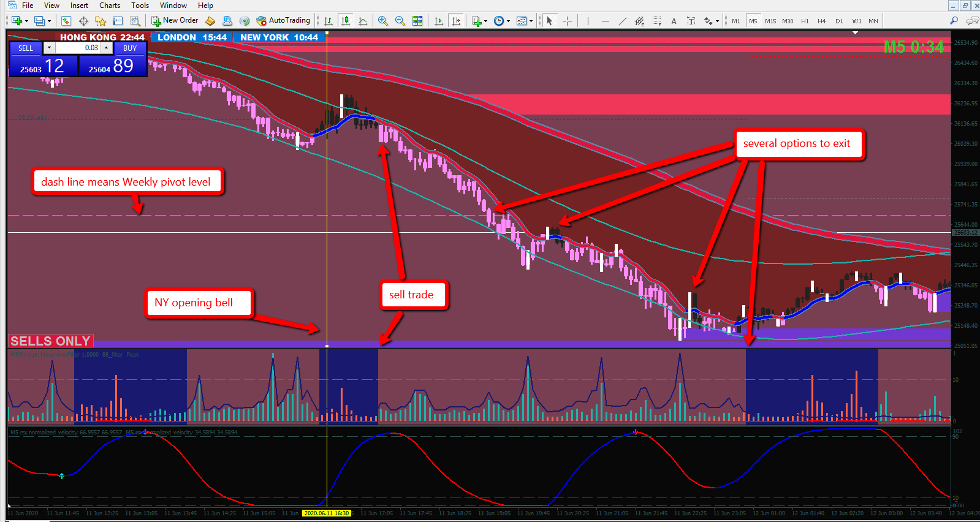Toggle the chart auto-scroll icon
980x522 pixels.
[439, 21]
